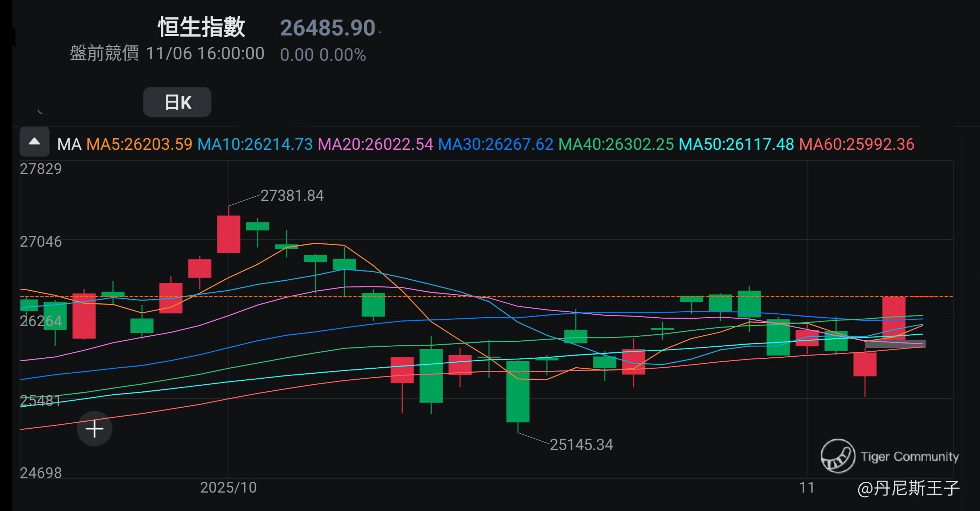Select the 日K daily chart tab
This screenshot has height=511, width=980.
pyautogui.click(x=177, y=102)
